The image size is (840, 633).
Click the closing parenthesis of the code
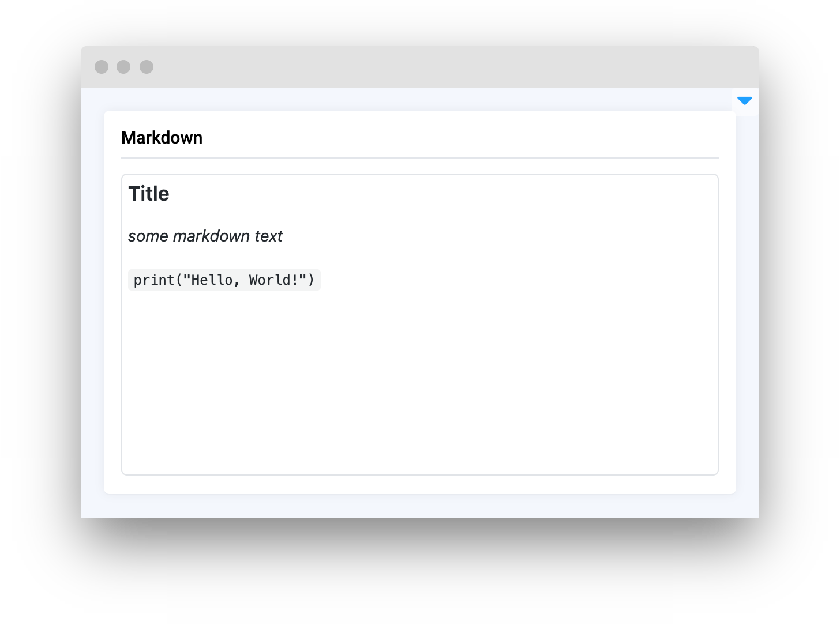coord(312,280)
